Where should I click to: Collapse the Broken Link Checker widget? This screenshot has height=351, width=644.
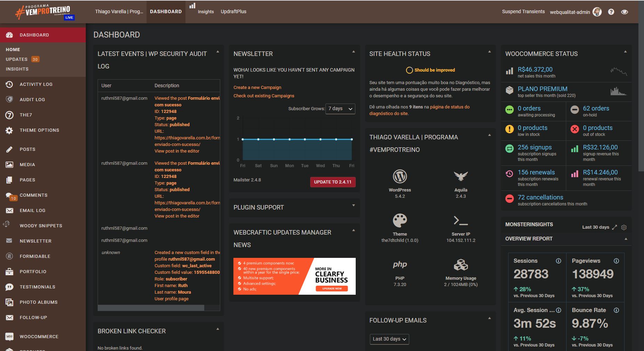coord(218,329)
